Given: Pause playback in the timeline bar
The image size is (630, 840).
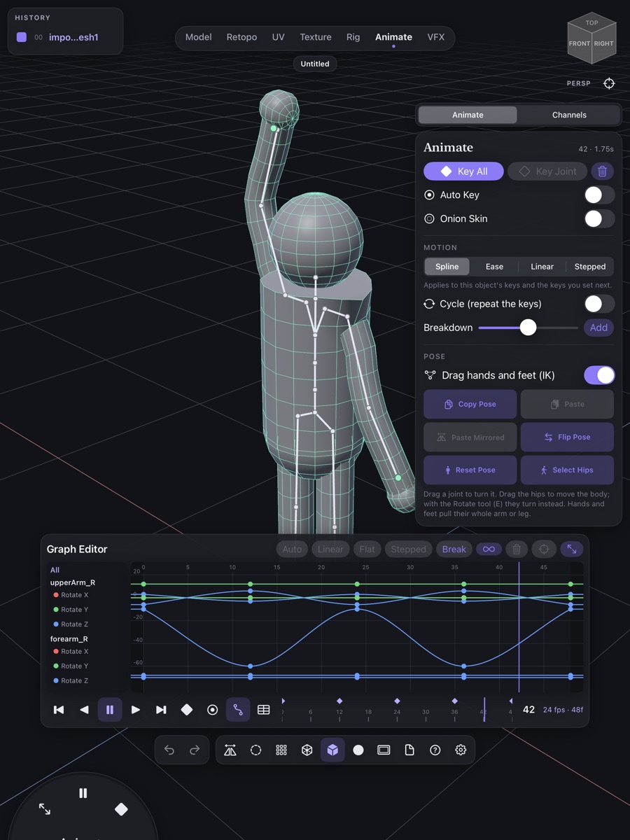Looking at the screenshot, I should click(x=110, y=710).
